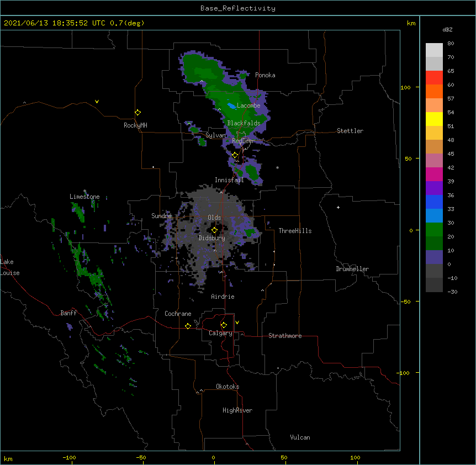Select the 80 dBZ white legend swatch
Viewport: 476px width, 465px height.
pyautogui.click(x=434, y=50)
